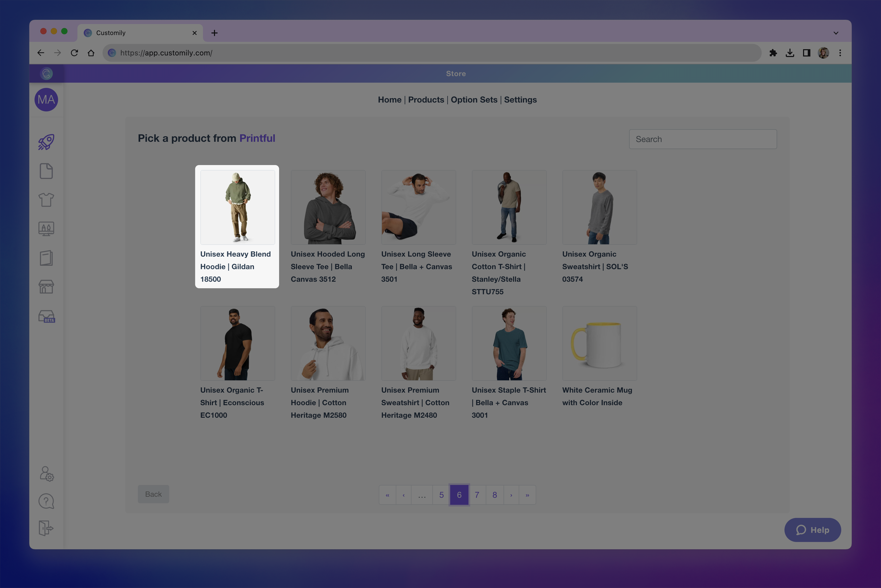Open the design editor monitor icon
The width and height of the screenshot is (881, 588).
(46, 229)
